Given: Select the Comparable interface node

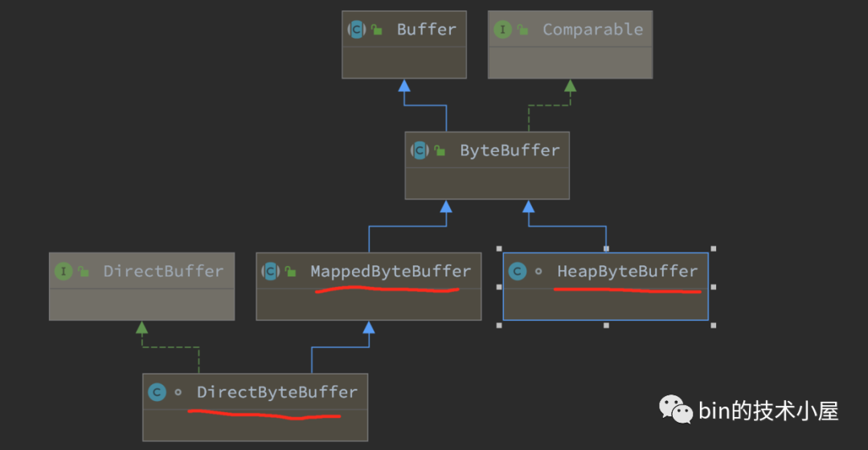Looking at the screenshot, I should [570, 45].
